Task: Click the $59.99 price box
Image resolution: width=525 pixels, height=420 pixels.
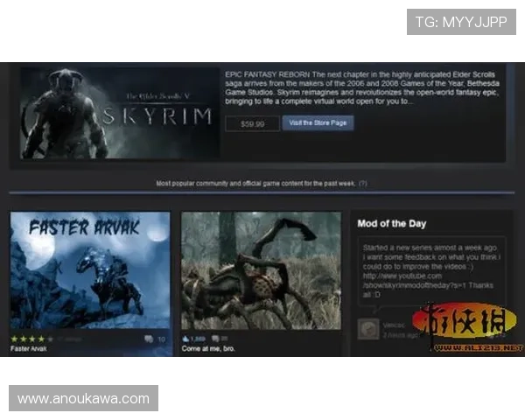Action: pyautogui.click(x=252, y=124)
